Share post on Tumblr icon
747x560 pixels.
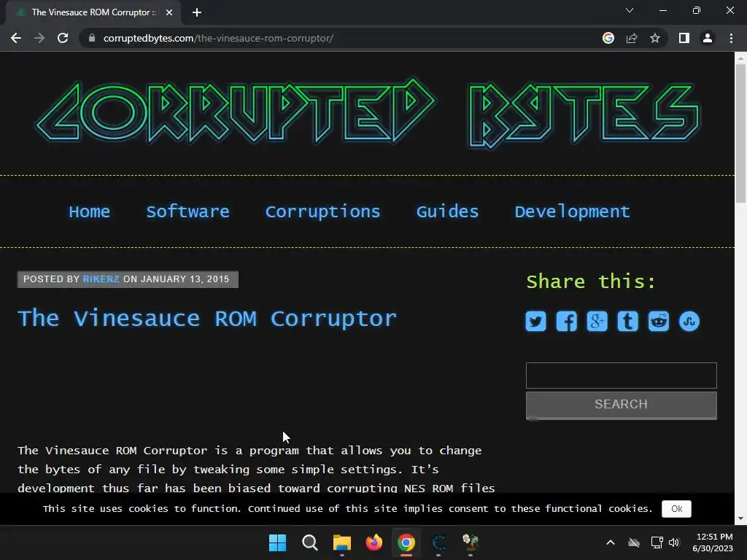[x=628, y=322]
